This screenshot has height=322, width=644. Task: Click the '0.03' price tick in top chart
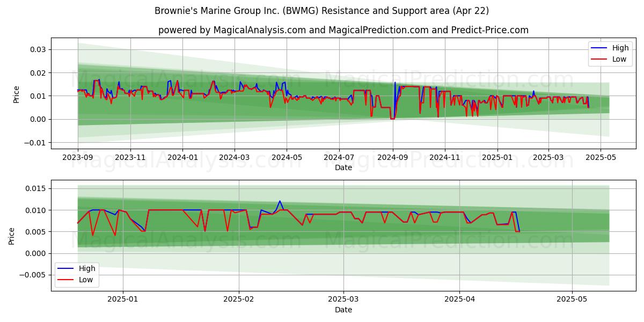coord(38,49)
